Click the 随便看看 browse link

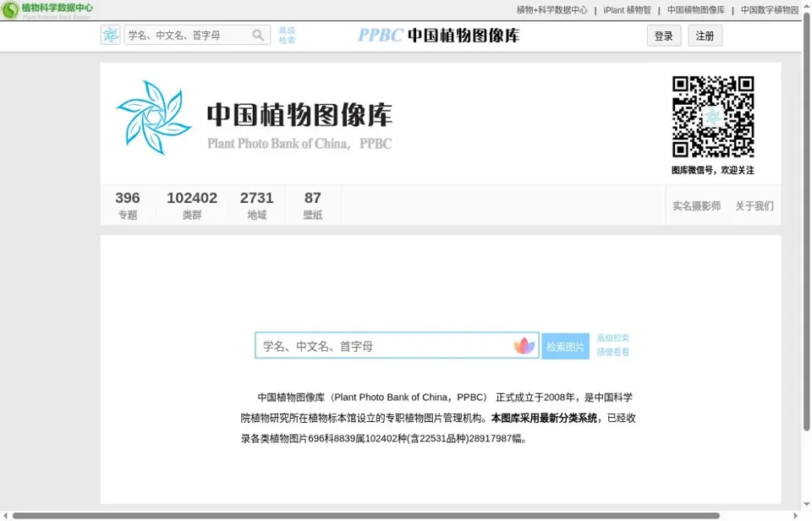(x=612, y=353)
